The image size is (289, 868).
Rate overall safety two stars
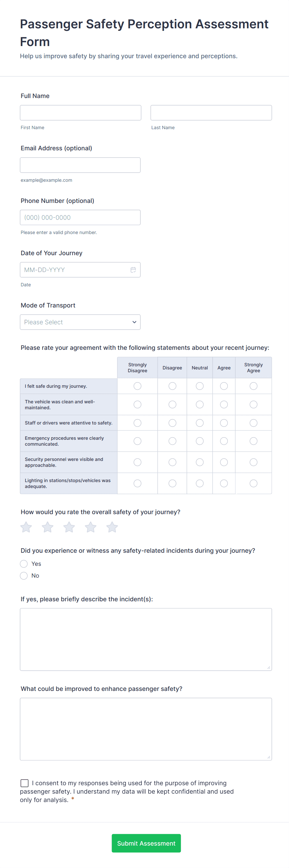[48, 527]
